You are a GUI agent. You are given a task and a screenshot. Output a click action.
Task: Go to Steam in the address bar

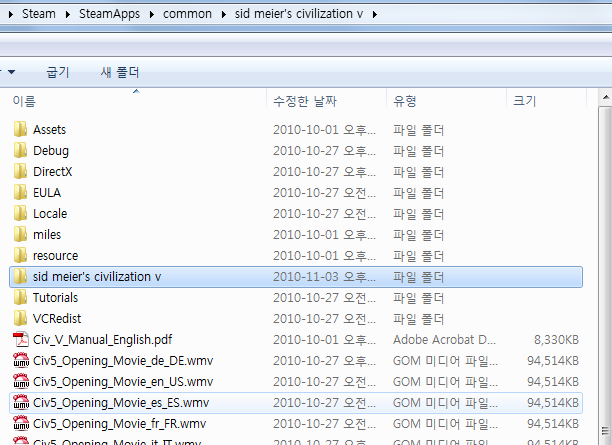click(x=39, y=14)
